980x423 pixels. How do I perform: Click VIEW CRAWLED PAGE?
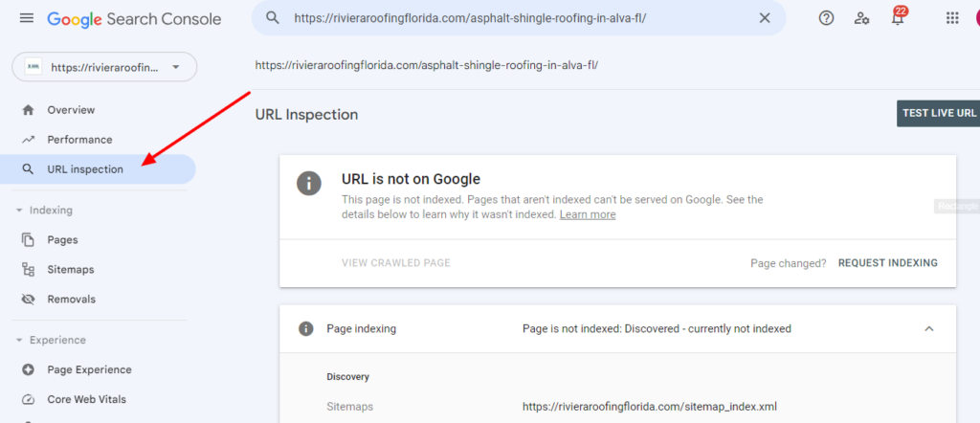[x=396, y=263]
